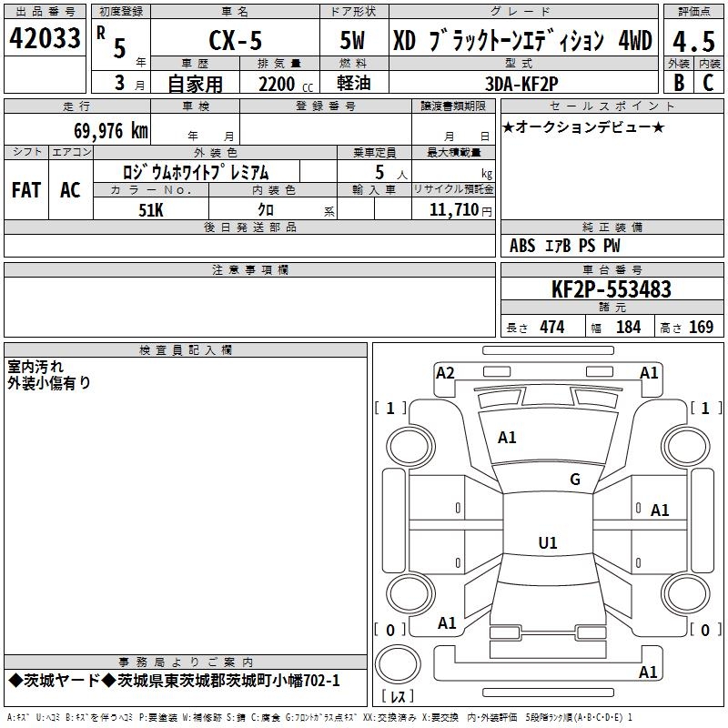
Task: Select the lot number 42033
Action: 45,39
